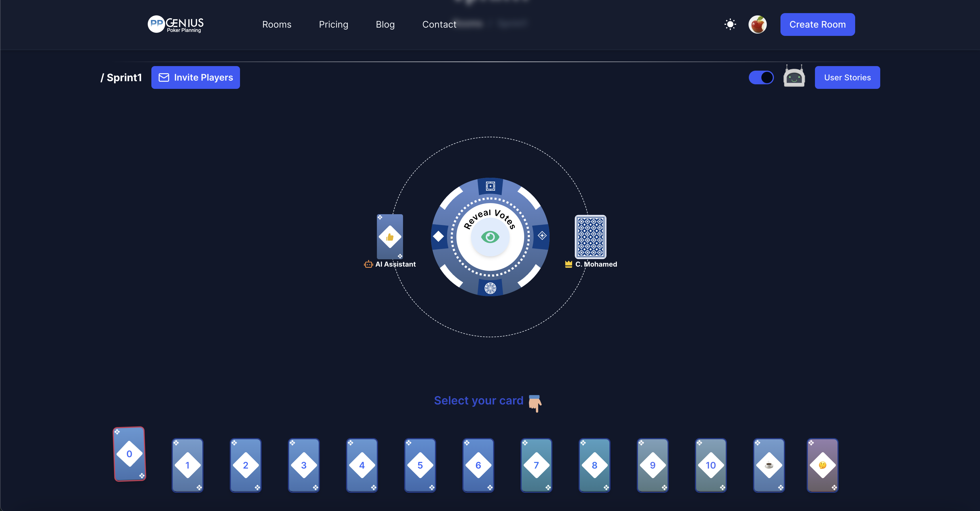The width and height of the screenshot is (980, 511).
Task: Click the AI robot assistant icon
Action: tap(794, 77)
